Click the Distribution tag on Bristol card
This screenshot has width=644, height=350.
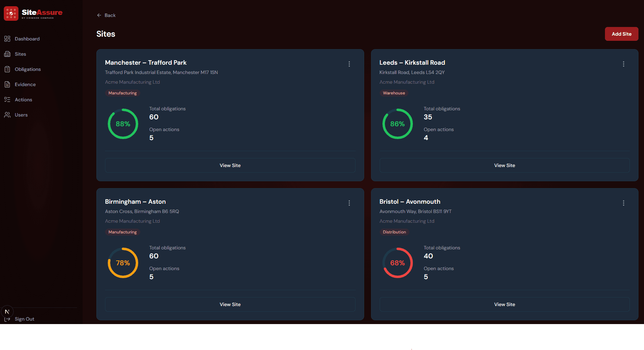coord(394,232)
